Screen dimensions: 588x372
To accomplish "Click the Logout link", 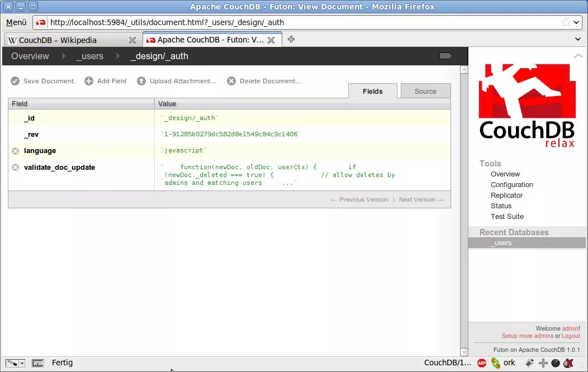I will click(x=571, y=336).
